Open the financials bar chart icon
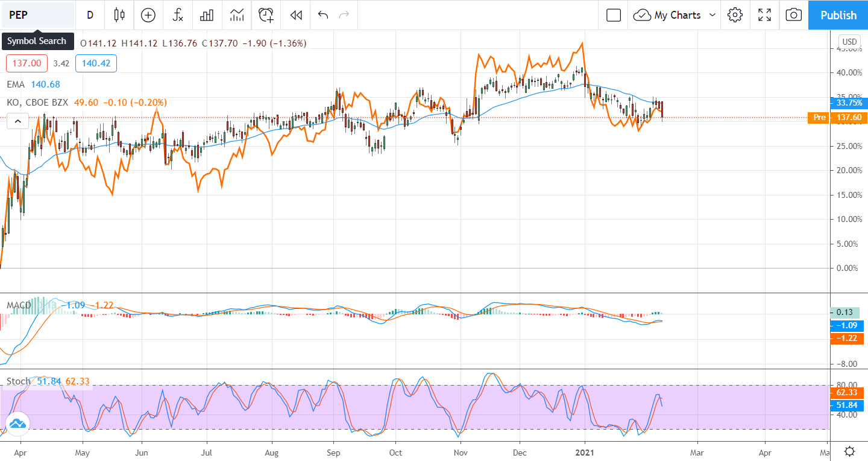The width and height of the screenshot is (868, 461). coord(207,15)
